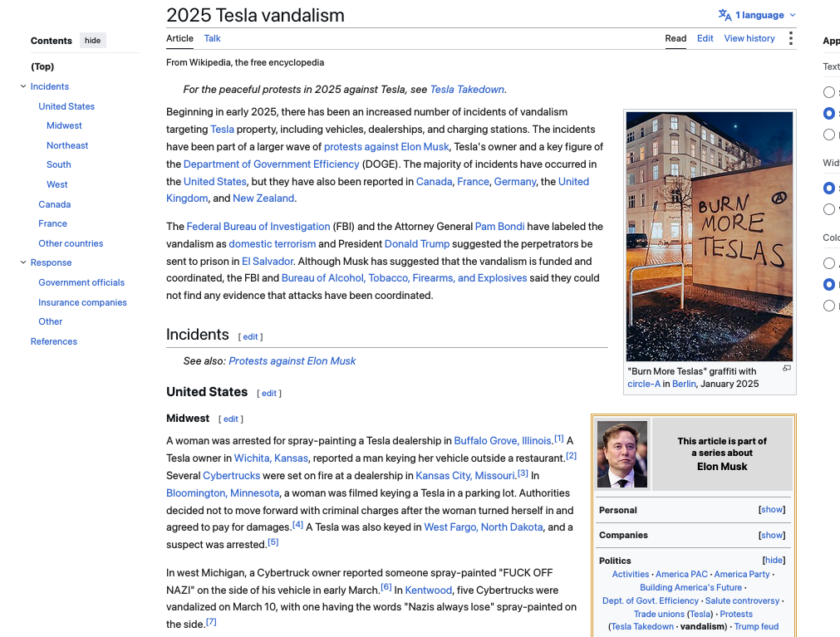Open the Kansas City, Missouri link
The height and width of the screenshot is (637, 840).
coord(465,475)
